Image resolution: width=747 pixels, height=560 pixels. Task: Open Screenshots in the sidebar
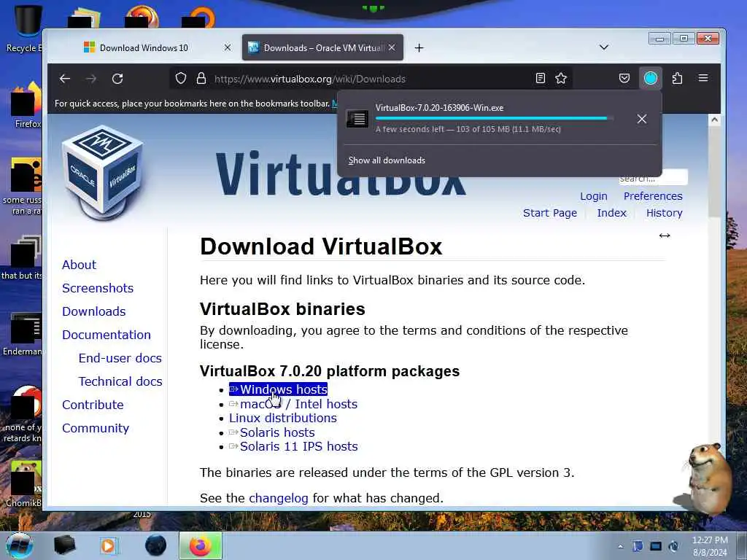point(98,288)
